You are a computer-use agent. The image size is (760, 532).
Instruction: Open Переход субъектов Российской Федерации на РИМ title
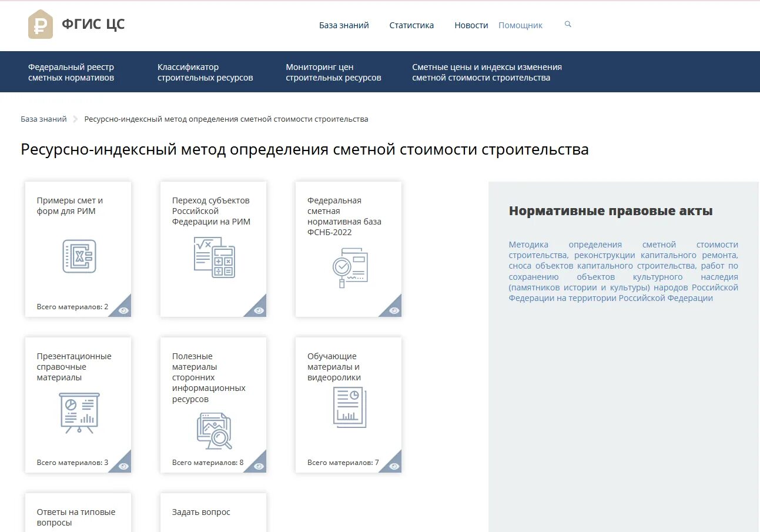pos(211,211)
